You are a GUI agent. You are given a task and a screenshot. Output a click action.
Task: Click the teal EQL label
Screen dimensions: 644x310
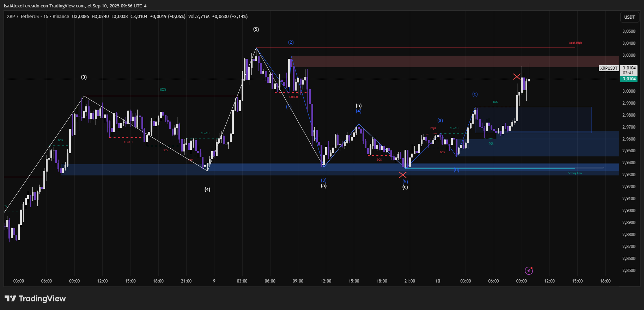click(x=491, y=144)
